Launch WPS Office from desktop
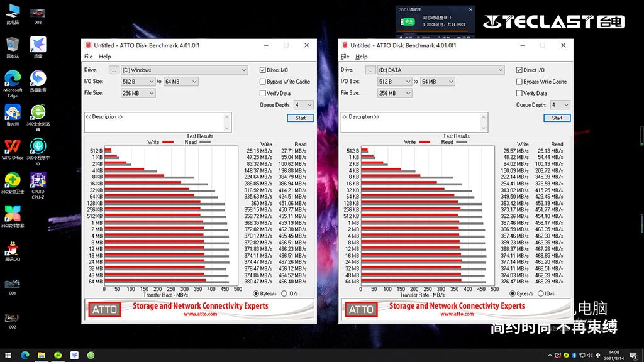 (x=13, y=150)
